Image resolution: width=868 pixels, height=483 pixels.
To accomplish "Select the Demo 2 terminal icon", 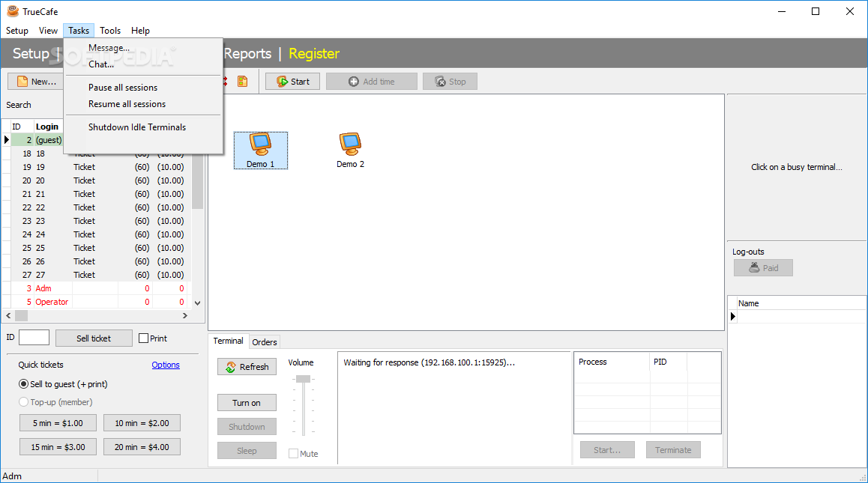I will [350, 150].
